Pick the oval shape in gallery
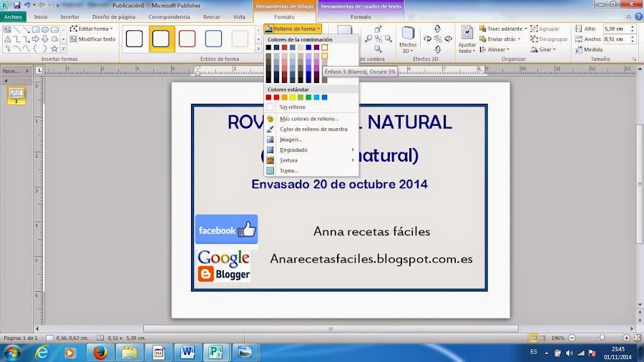 45,29
